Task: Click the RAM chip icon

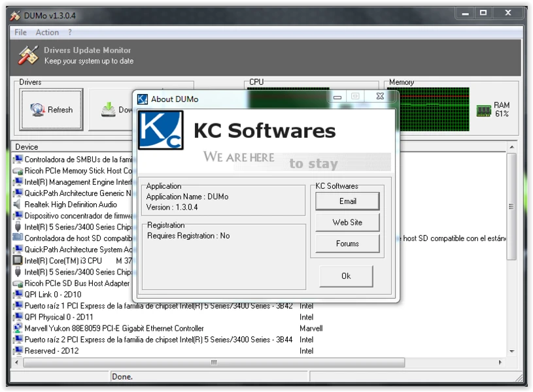Action: (x=484, y=110)
